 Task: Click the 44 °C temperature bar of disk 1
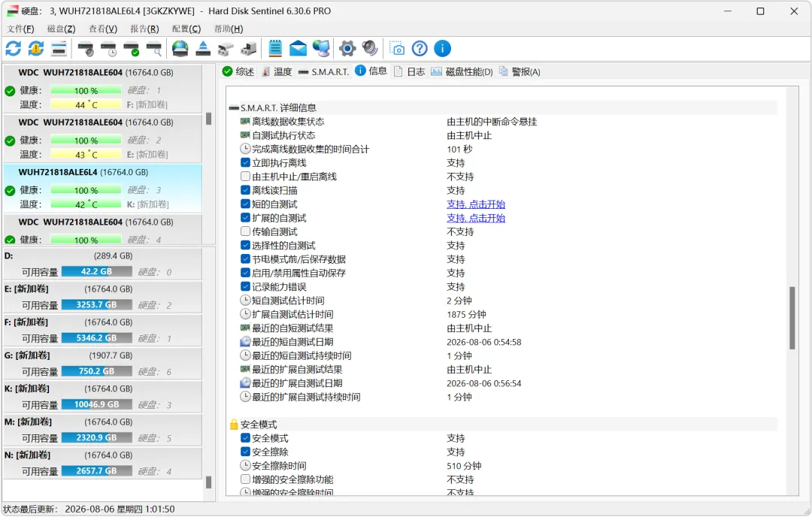pyautogui.click(x=86, y=104)
